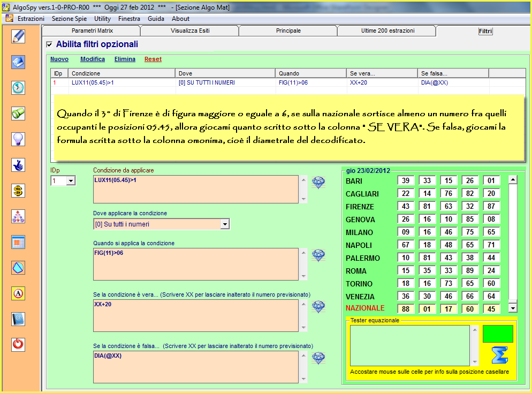This screenshot has width=532, height=393.
Task: Switch to Principale tab
Action: tap(288, 31)
